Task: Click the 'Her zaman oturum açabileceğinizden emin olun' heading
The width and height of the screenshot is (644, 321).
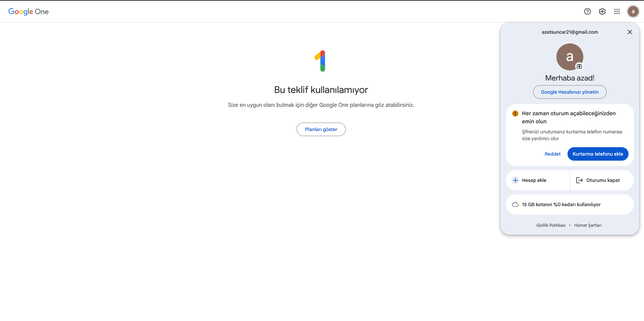Action: (569, 118)
